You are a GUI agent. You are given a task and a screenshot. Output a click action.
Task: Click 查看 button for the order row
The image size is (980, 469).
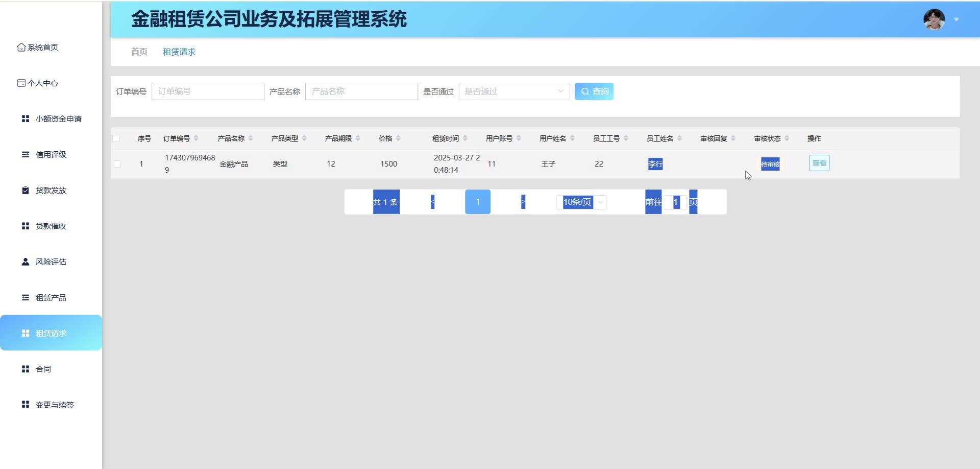click(819, 163)
